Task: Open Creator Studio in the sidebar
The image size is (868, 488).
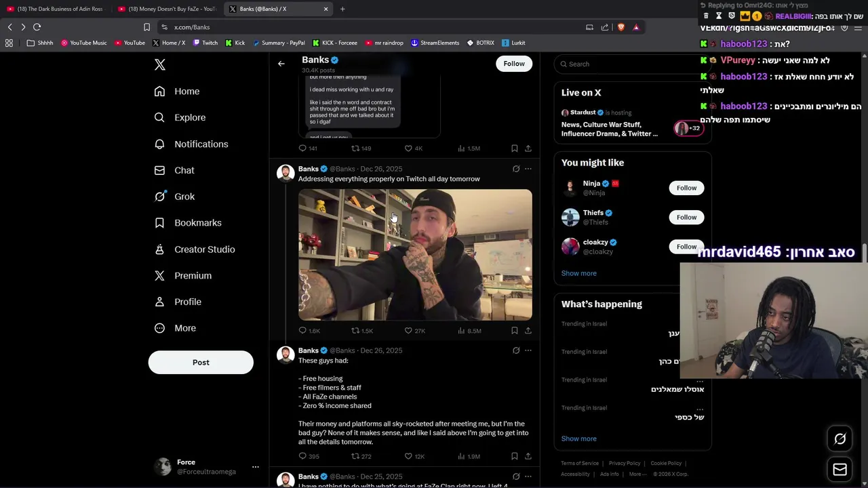Action: tap(195, 249)
